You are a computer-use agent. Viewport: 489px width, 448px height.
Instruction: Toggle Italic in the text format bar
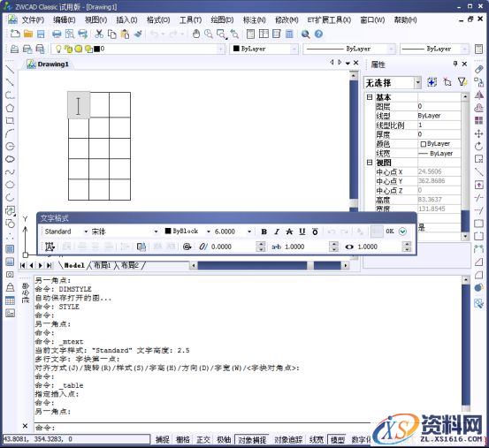pos(277,232)
